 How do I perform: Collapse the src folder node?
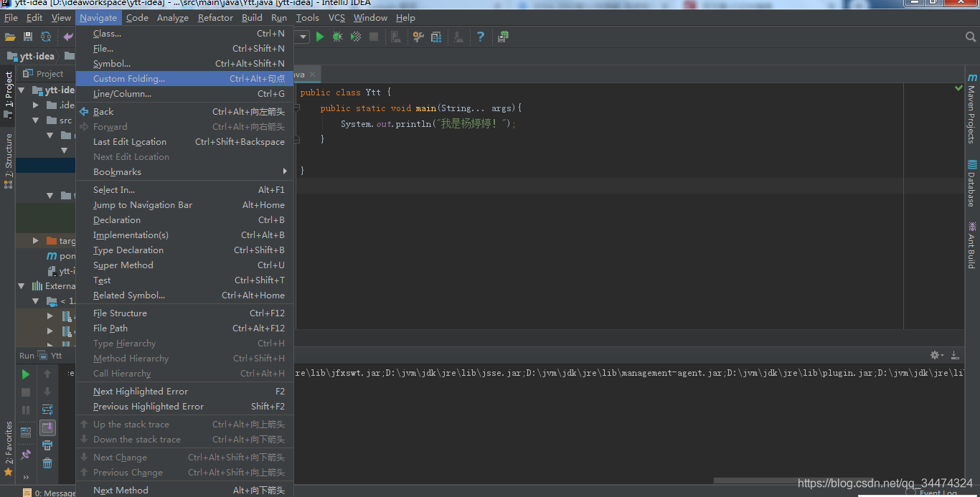pos(36,120)
